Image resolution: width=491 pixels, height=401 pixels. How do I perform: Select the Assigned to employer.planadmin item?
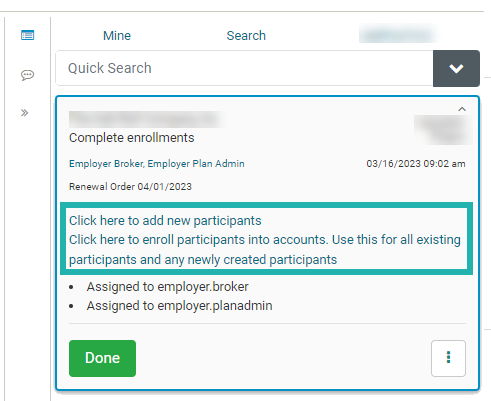tap(179, 306)
